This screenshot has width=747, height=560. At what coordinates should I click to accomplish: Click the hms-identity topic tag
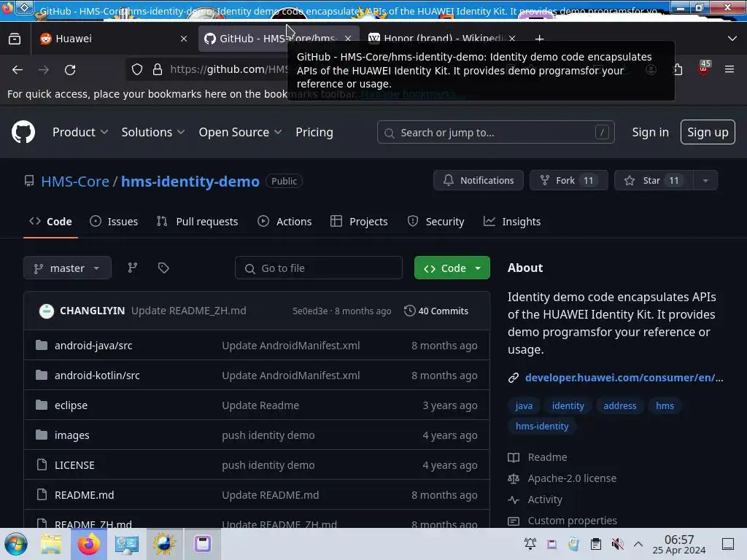(542, 426)
